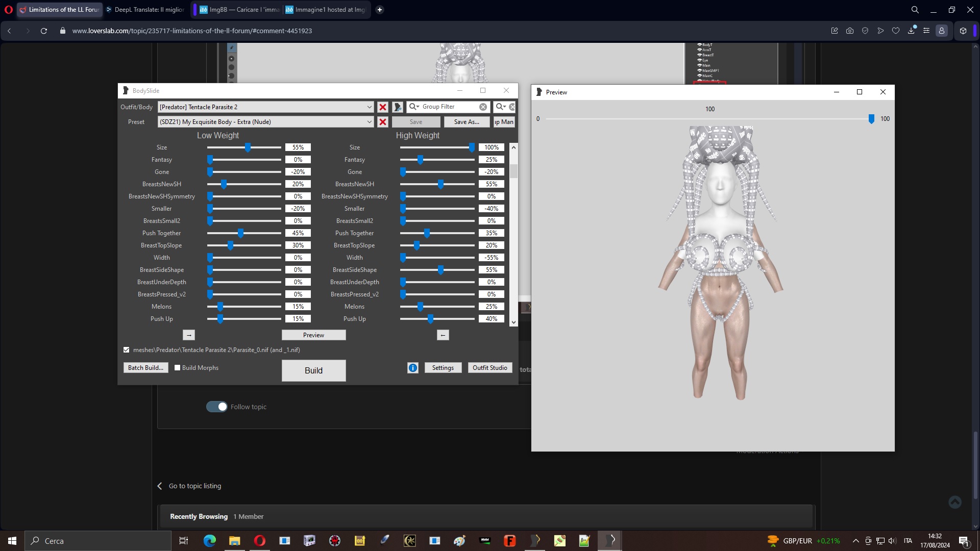Screen dimensions: 980x551
Task: Click the BodySlide Preview button
Action: 314,335
